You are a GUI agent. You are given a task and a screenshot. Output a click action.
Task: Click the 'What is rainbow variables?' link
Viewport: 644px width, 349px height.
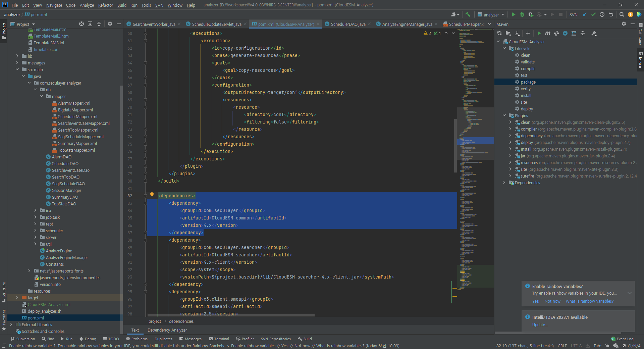[x=590, y=301]
